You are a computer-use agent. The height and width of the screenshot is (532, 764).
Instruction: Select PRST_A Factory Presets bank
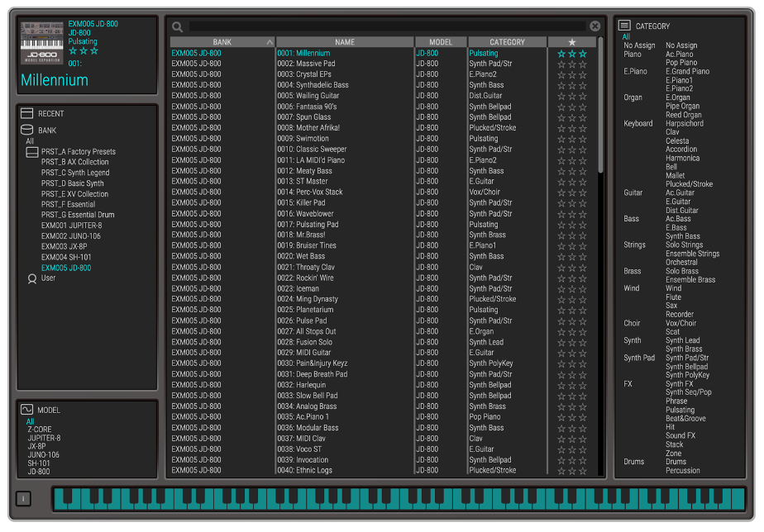pos(79,151)
